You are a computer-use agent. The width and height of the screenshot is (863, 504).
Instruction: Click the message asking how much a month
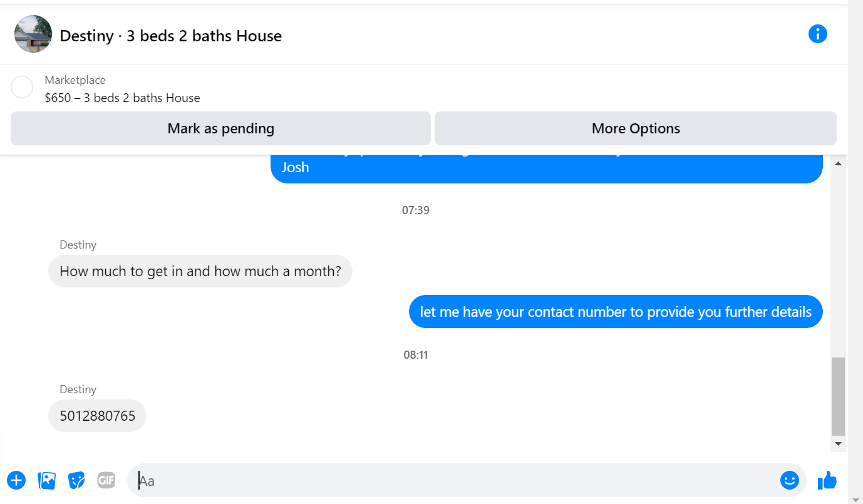pyautogui.click(x=200, y=271)
